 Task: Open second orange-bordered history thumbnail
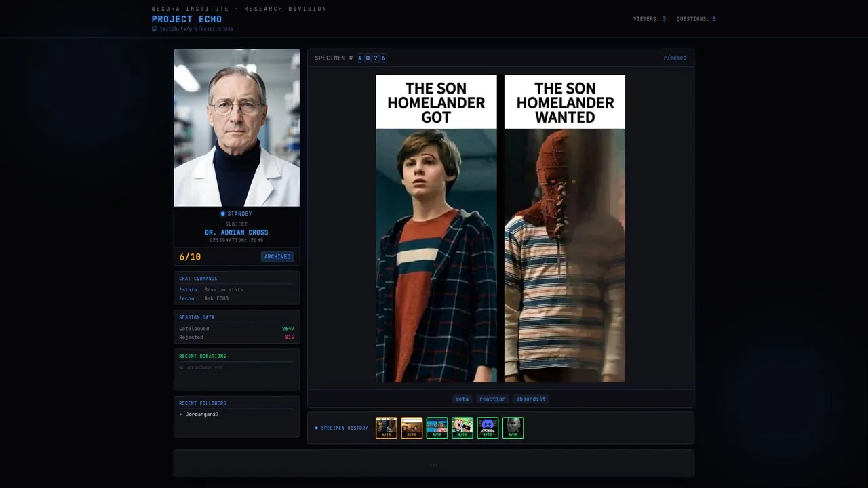pos(412,428)
